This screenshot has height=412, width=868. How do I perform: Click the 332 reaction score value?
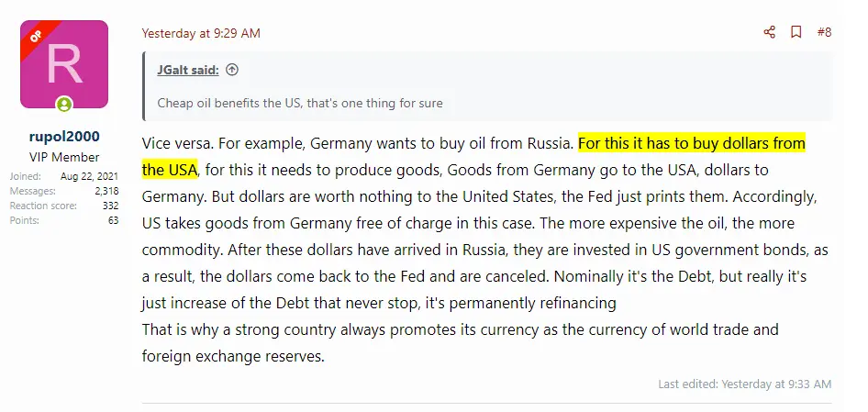click(x=110, y=206)
